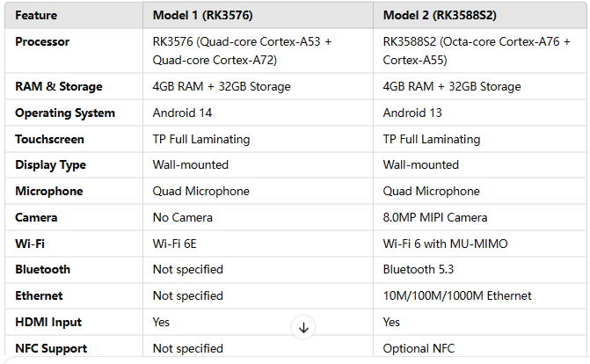
Task: Click the Display Type row label
Action: point(50,165)
